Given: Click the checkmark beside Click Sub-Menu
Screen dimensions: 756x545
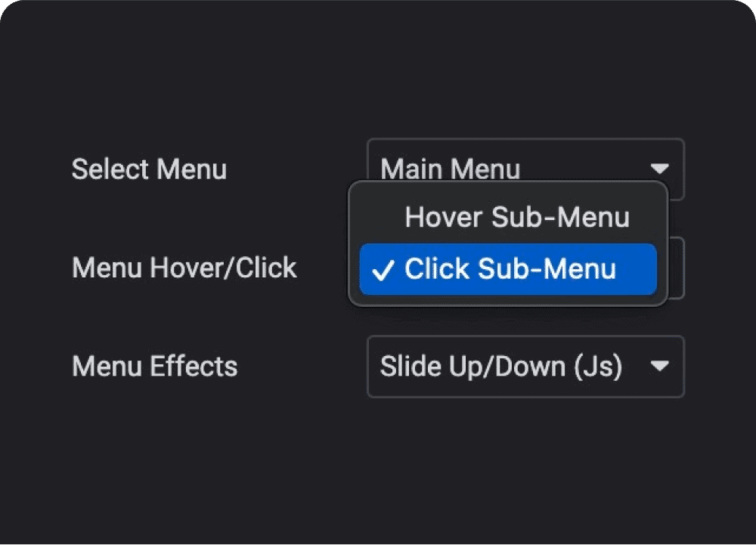Looking at the screenshot, I should (383, 271).
